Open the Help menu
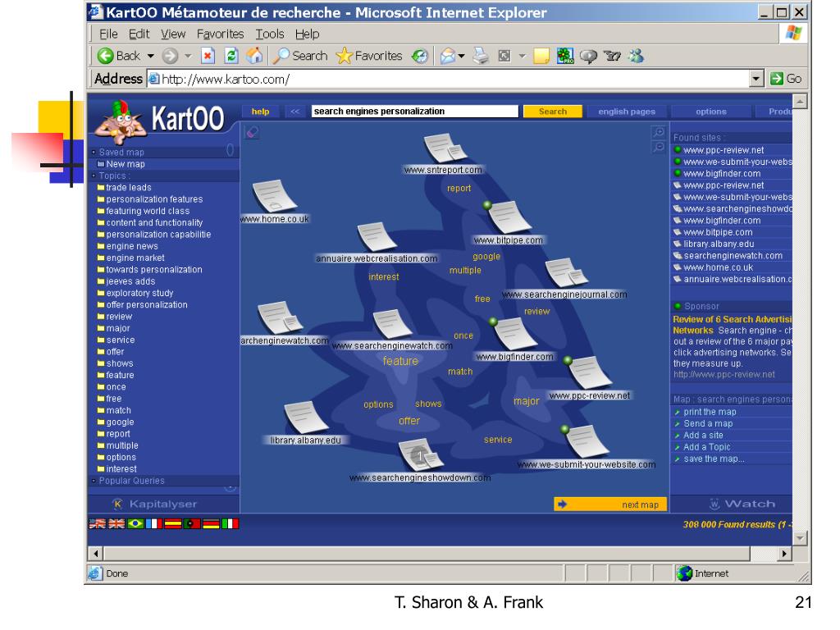The image size is (840, 630). 307,34
